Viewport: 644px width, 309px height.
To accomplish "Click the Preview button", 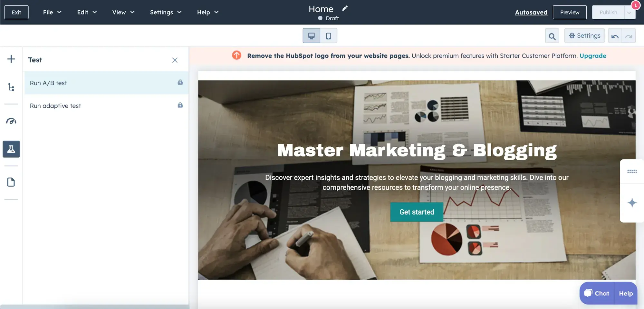I will [570, 12].
